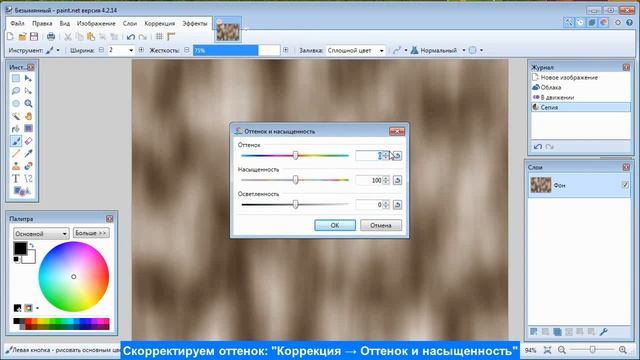
Task: Open the tool chooser dropdown arrow
Action: [58, 50]
